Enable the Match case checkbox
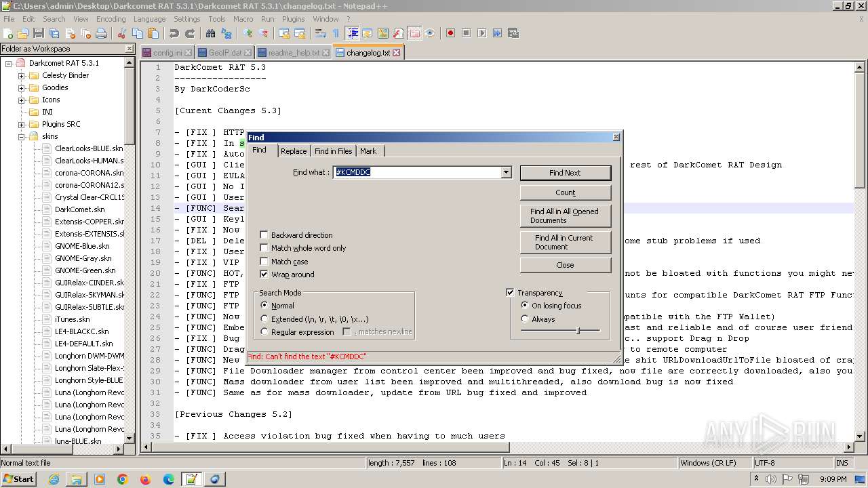The width and height of the screenshot is (868, 488). pyautogui.click(x=264, y=262)
